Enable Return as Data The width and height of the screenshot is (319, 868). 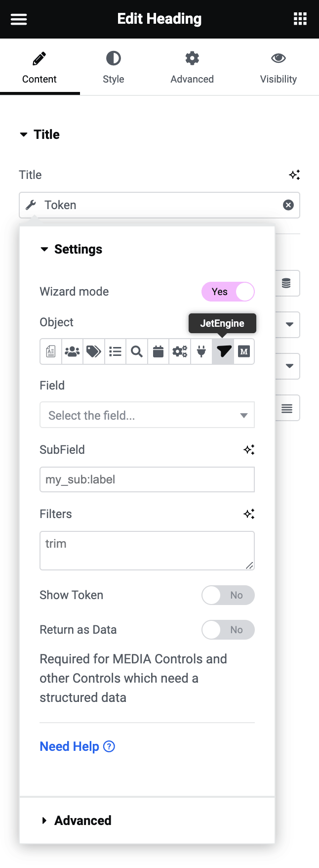pyautogui.click(x=228, y=630)
